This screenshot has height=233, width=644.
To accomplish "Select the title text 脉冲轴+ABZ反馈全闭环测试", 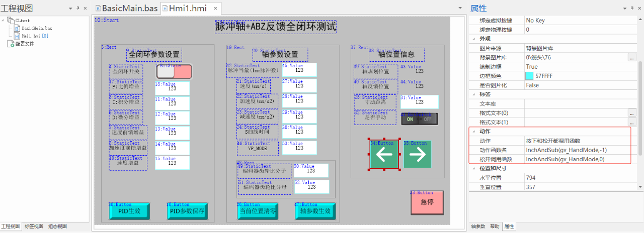I will tap(276, 27).
